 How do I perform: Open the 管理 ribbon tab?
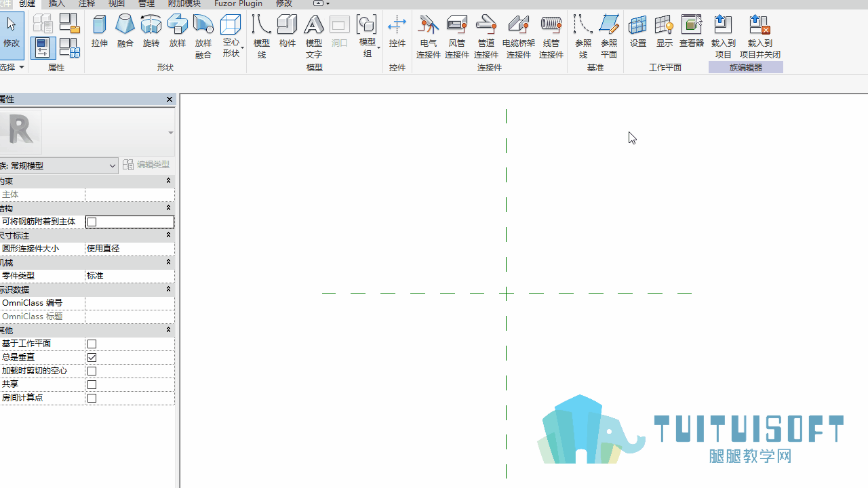tap(146, 3)
